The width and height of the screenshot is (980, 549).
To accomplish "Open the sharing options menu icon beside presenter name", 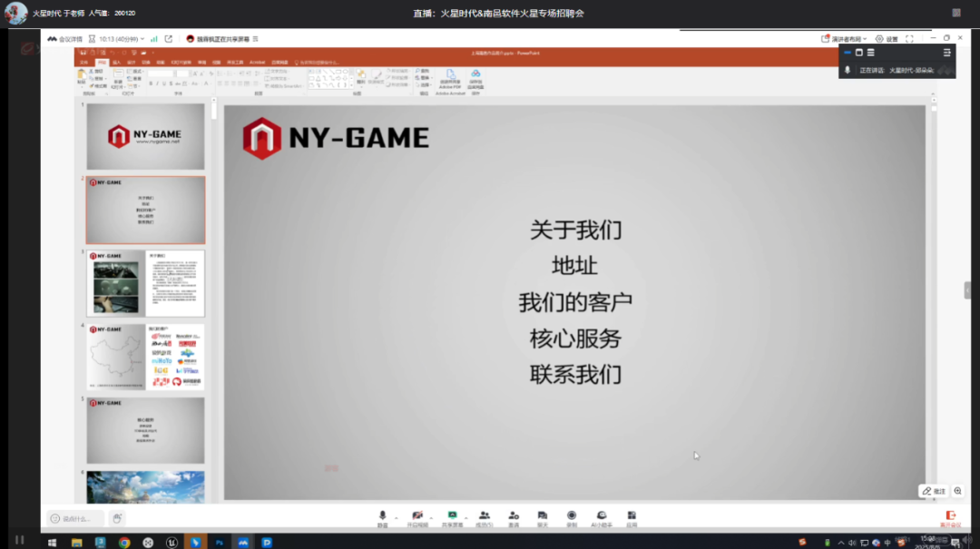I will tap(256, 39).
